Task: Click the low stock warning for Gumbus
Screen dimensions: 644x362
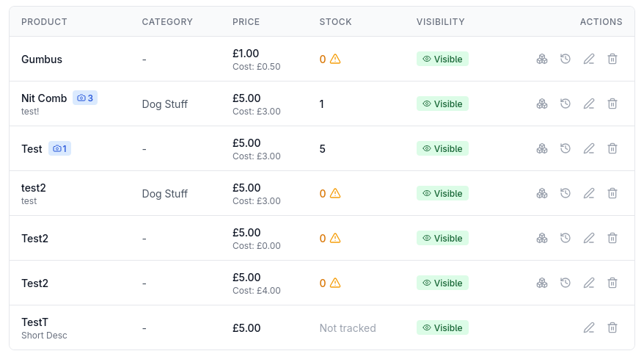Action: 335,59
